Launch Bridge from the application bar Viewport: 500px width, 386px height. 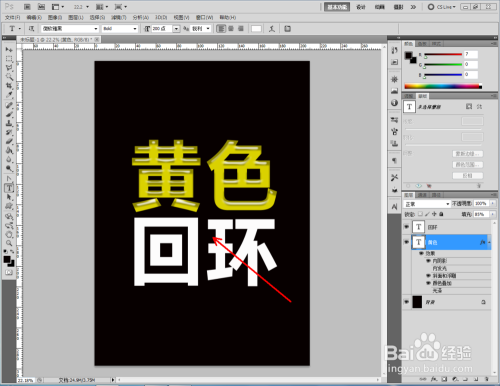pyautogui.click(x=27, y=7)
